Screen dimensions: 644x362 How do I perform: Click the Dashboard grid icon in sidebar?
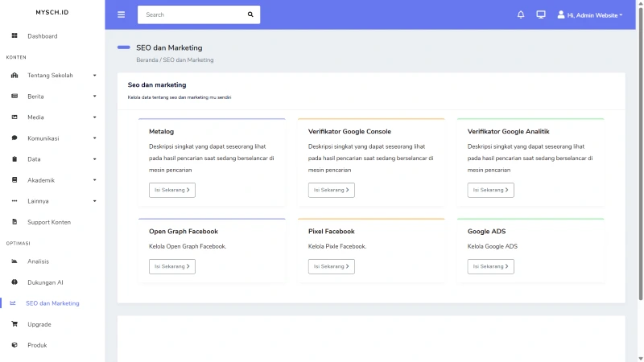point(14,36)
